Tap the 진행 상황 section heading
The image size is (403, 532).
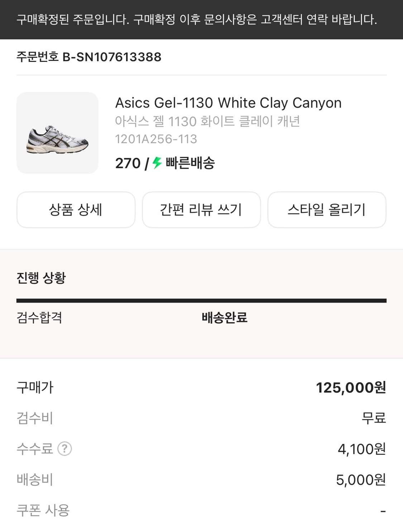click(41, 278)
